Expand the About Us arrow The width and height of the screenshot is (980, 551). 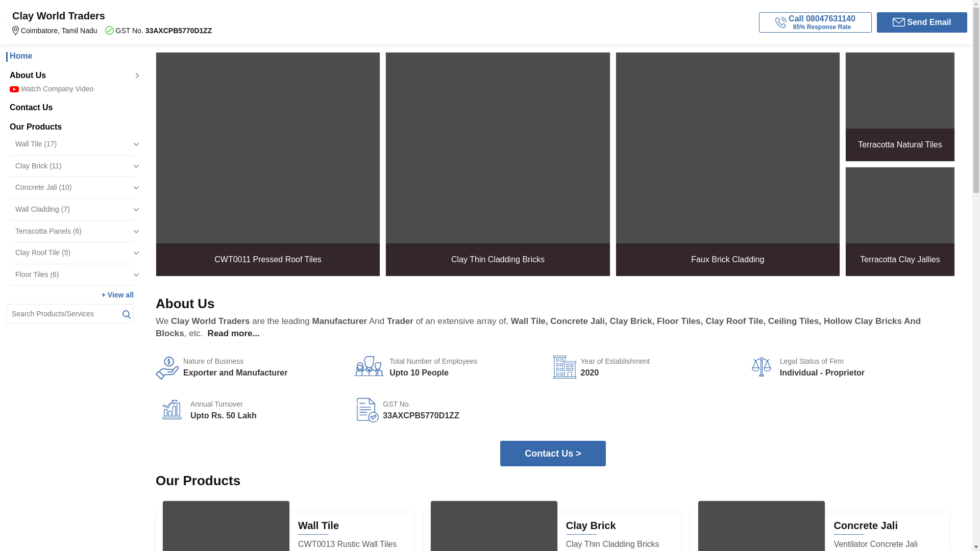[137, 76]
